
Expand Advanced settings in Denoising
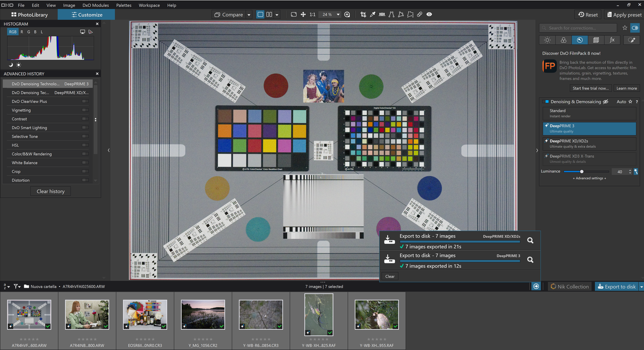(x=589, y=178)
